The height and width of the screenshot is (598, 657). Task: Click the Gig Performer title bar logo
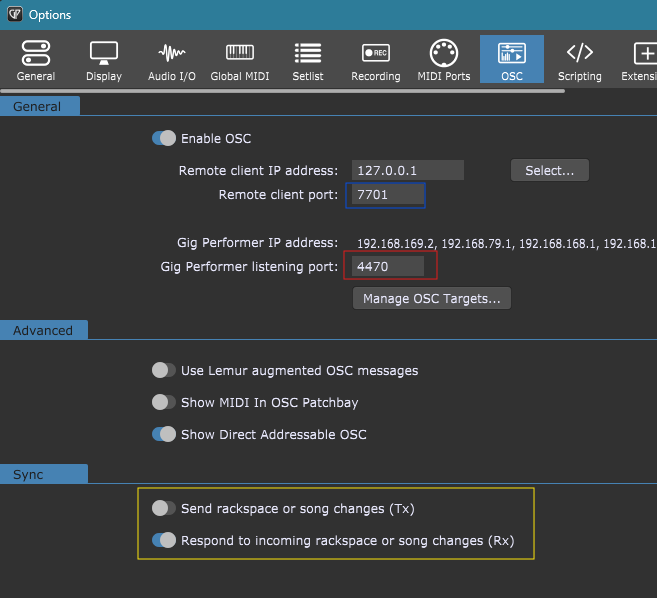(14, 14)
